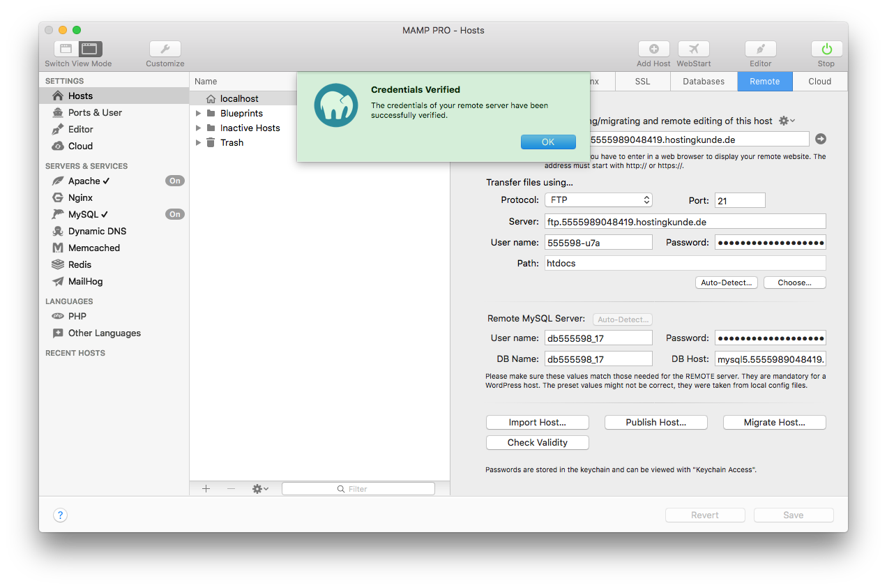The height and width of the screenshot is (588, 887).
Task: Click the Add Host toolbar icon
Action: point(653,49)
